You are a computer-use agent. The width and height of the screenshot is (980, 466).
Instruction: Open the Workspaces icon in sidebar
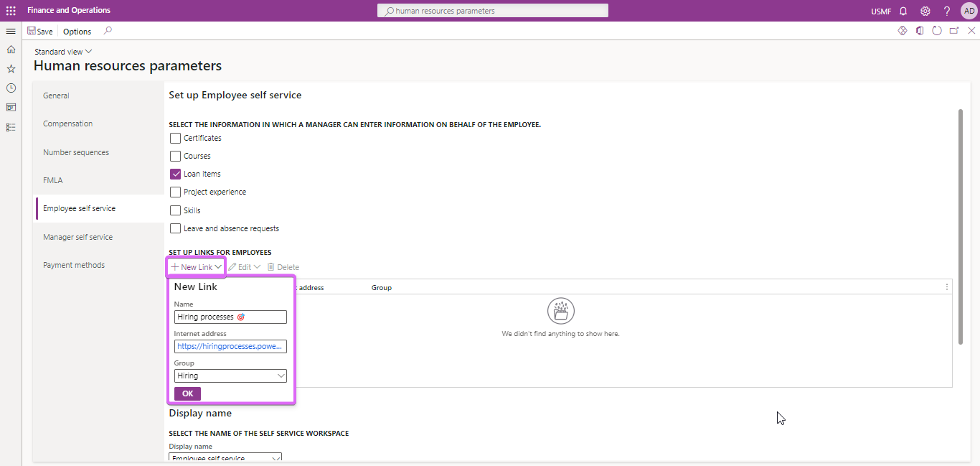coord(10,106)
